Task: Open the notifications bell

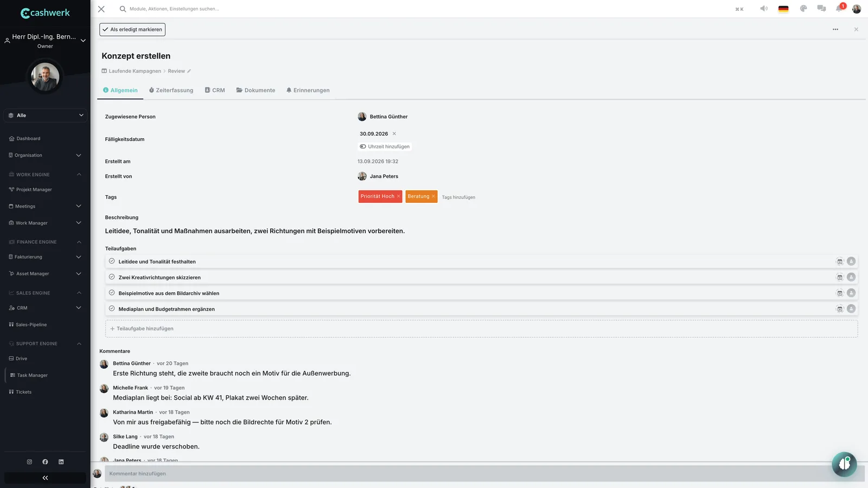Action: [839, 9]
